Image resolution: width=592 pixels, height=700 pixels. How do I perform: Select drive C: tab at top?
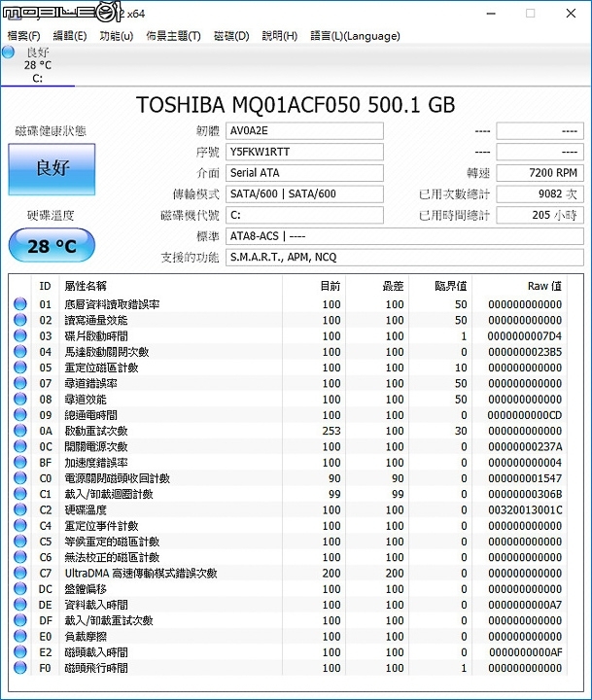[38, 65]
